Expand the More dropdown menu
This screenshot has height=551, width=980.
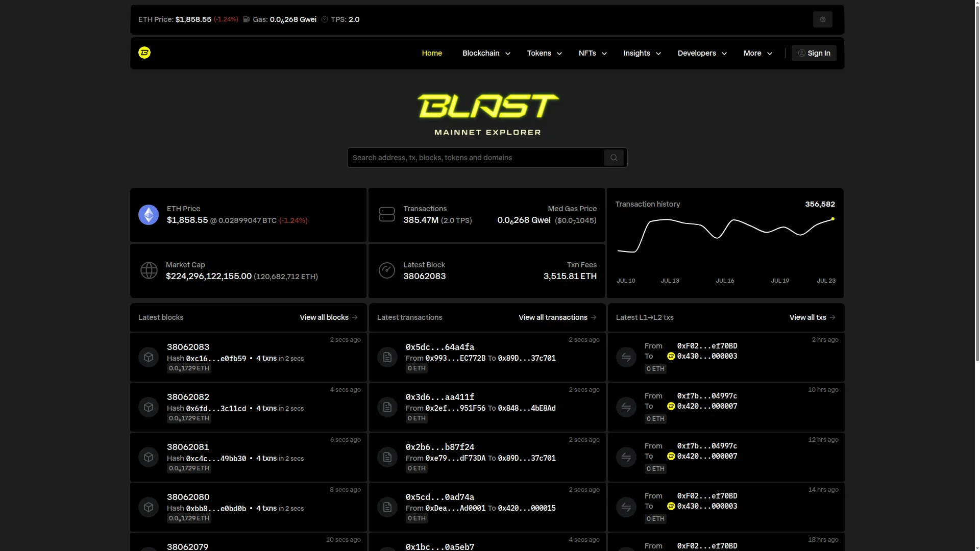[757, 53]
